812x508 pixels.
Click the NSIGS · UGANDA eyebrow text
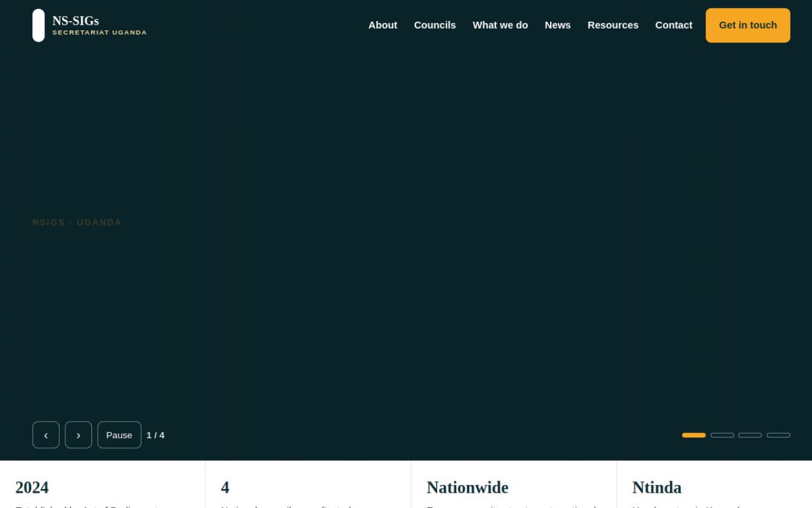[77, 222]
